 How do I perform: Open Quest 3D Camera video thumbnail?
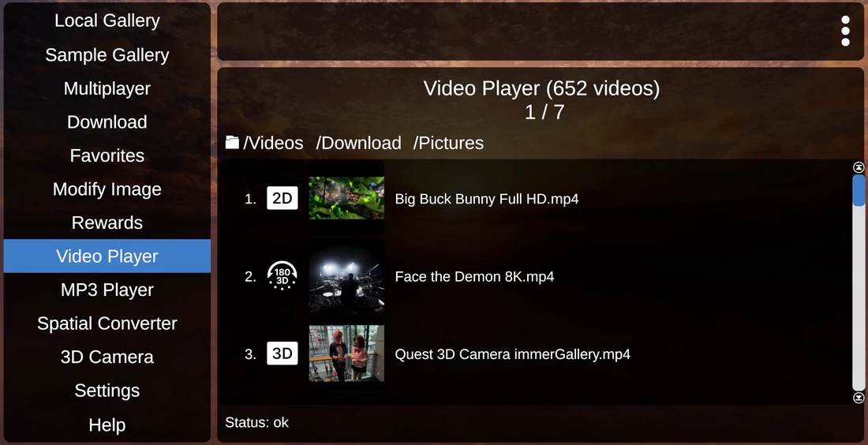click(x=346, y=353)
